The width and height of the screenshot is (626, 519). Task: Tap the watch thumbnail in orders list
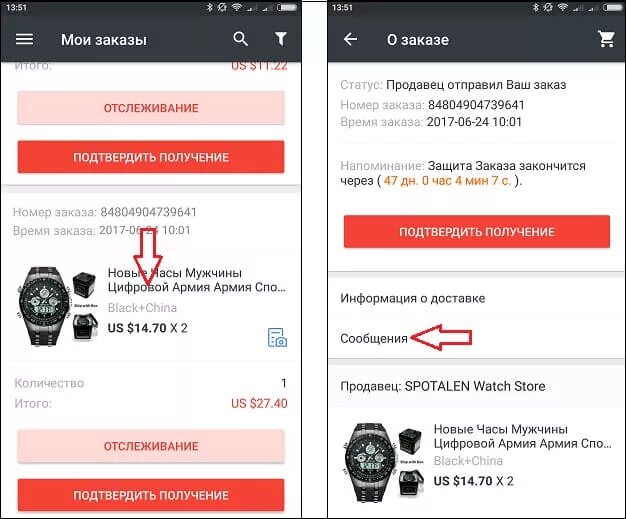(57, 306)
